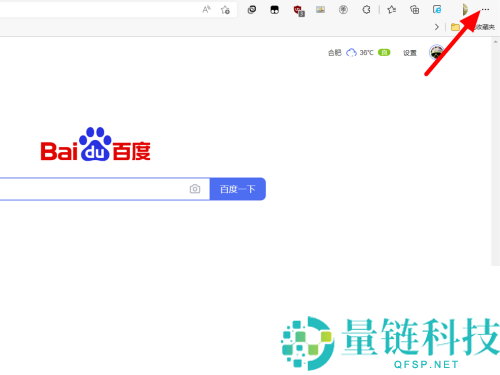Click the Baidu logo
500x375 pixels.
pos(96,144)
